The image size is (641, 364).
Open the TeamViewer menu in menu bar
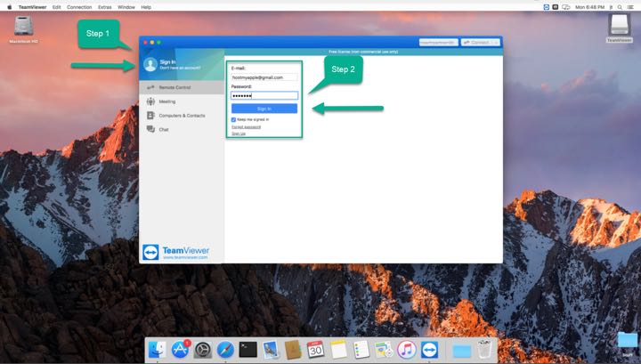point(32,7)
